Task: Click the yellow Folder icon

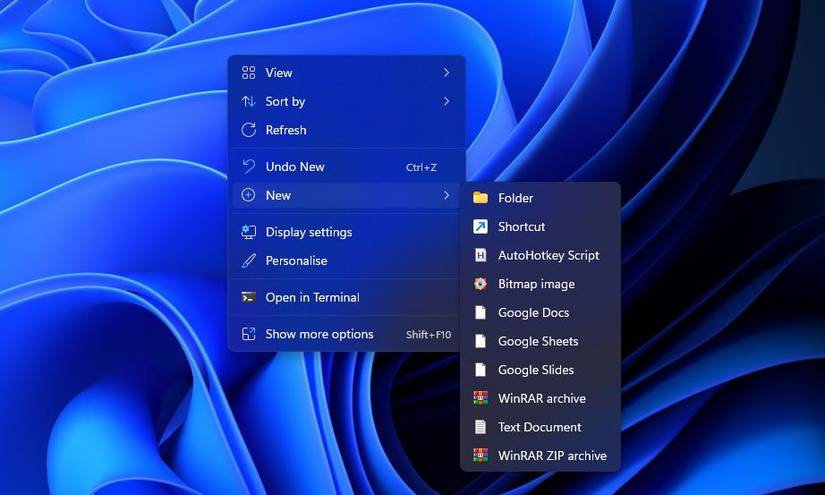Action: 480,198
